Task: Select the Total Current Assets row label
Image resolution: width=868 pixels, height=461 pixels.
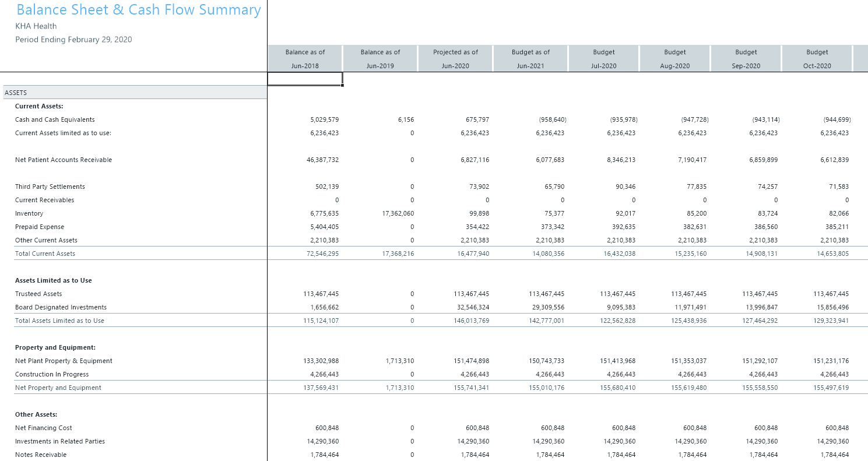Action: click(45, 254)
